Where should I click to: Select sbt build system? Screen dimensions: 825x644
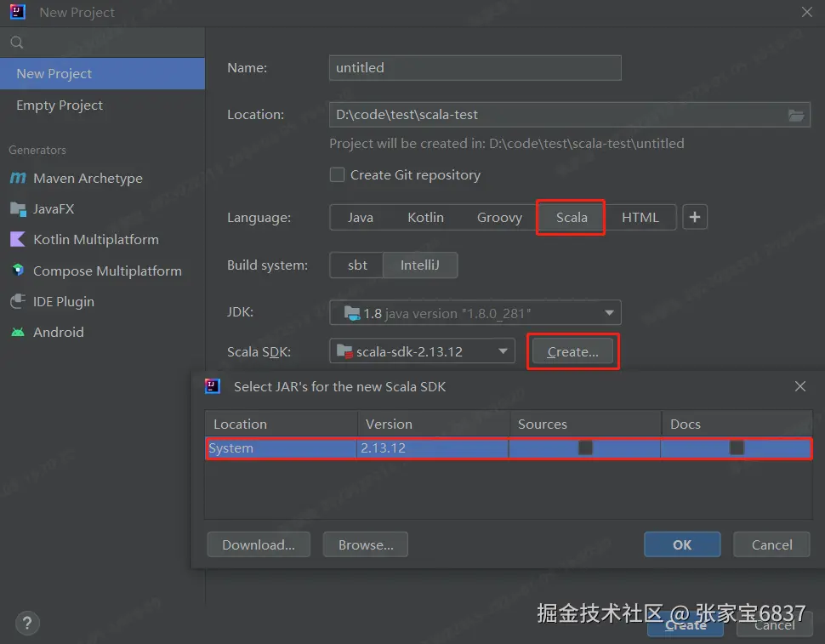click(357, 265)
